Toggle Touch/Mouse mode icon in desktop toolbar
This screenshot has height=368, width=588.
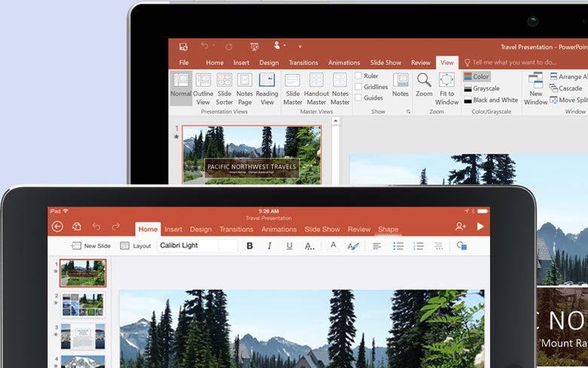277,46
